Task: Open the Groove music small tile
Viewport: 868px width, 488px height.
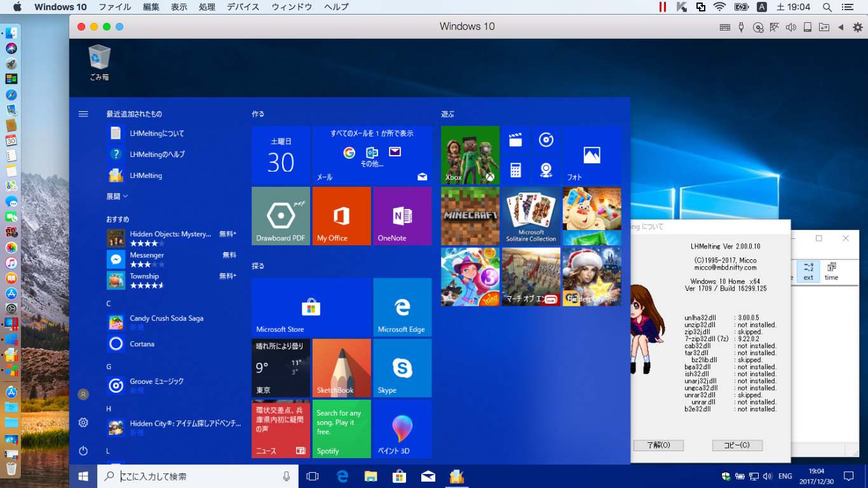Action: [546, 140]
